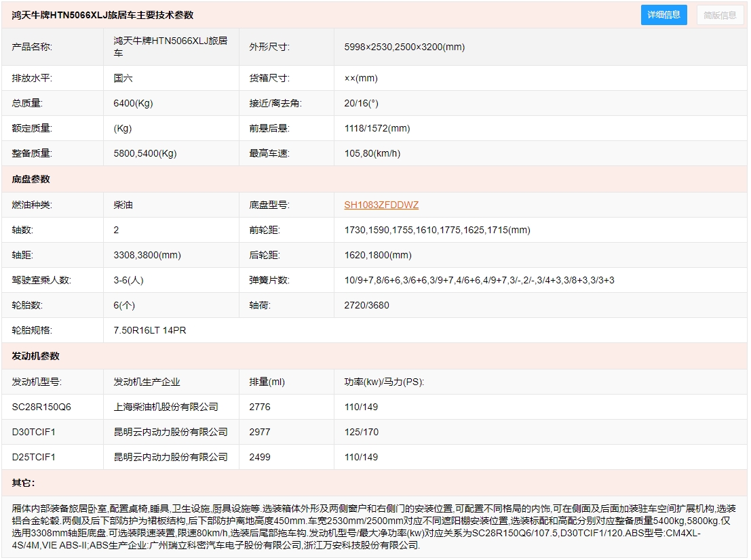Click dimensions value 5998×2530,2500×3200(mm)
This screenshot has width=751, height=560.
(404, 47)
